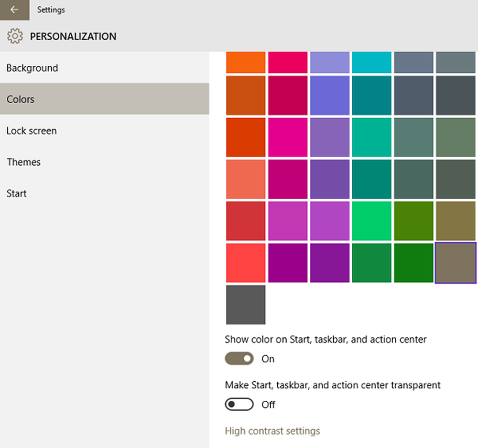Choose the salmon coral colored swatch
Viewport: 478px width, 448px height.
[246, 179]
